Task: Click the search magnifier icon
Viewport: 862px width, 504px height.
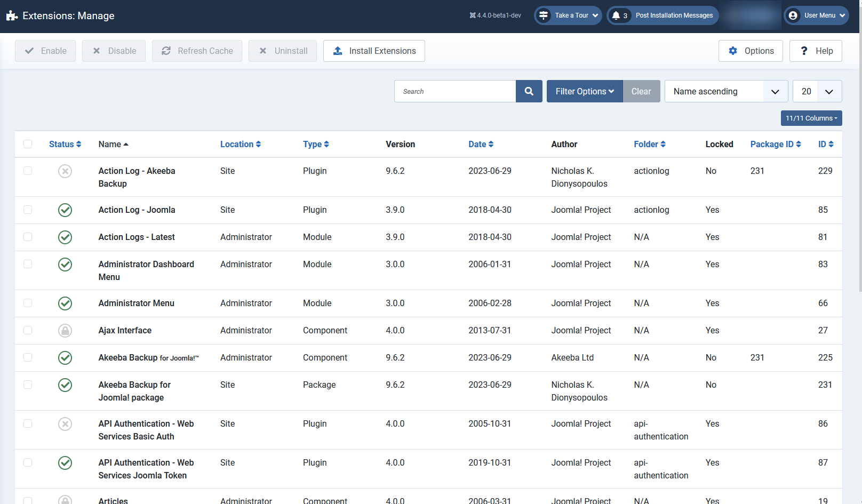Action: point(529,91)
